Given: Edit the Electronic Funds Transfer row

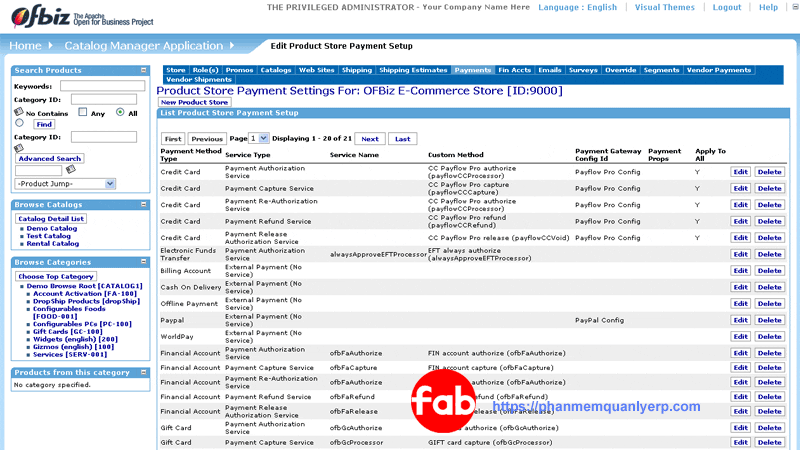Looking at the screenshot, I should click(x=740, y=254).
